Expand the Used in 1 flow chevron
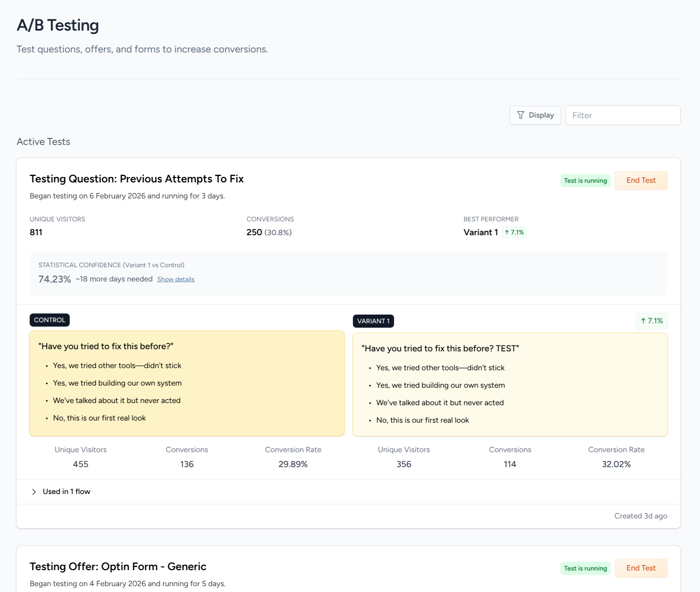Screen dimensions: 700x592 34,492
